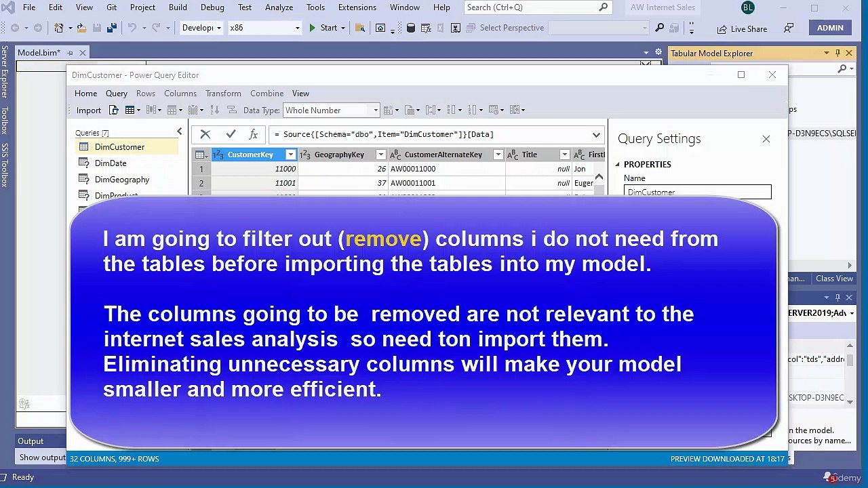Confirm formula with the checkmark icon
The height and width of the screenshot is (488, 868).
pos(231,134)
